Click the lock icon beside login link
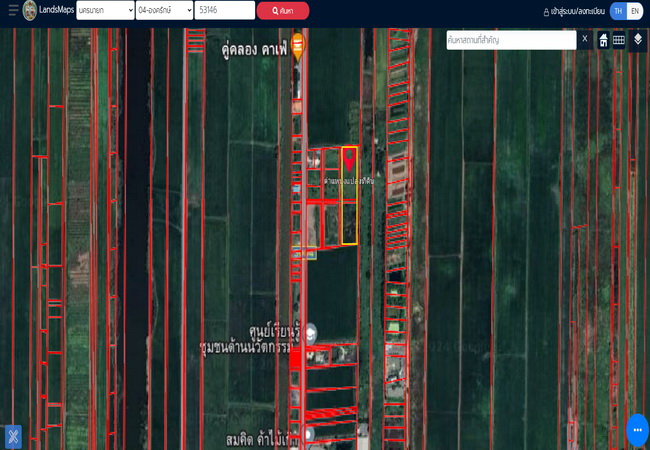The height and width of the screenshot is (450, 650). tap(546, 12)
